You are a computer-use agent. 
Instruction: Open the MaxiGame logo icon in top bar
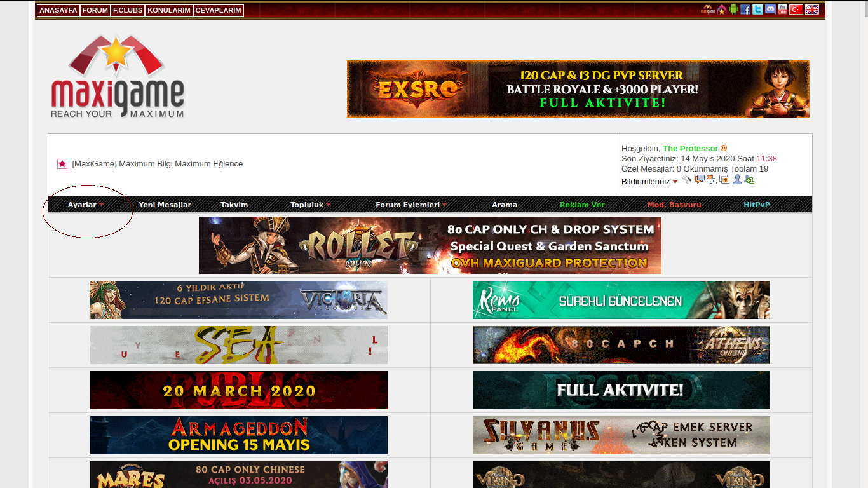(x=708, y=10)
